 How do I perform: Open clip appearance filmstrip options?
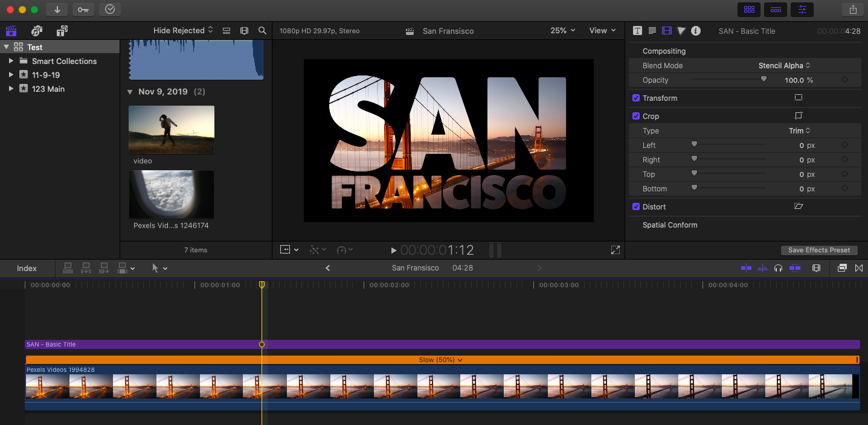coord(244,31)
